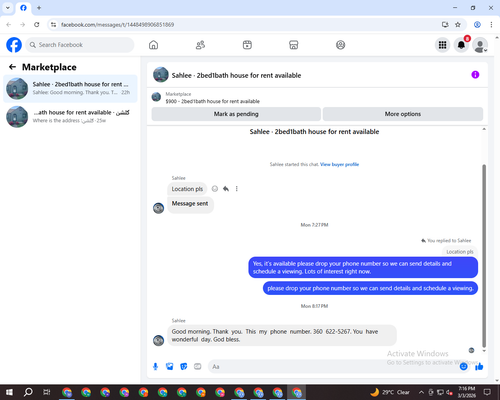This screenshot has height=400, width=500.
Task: Click the back arrow beside Marketplace
Action: tap(12, 67)
